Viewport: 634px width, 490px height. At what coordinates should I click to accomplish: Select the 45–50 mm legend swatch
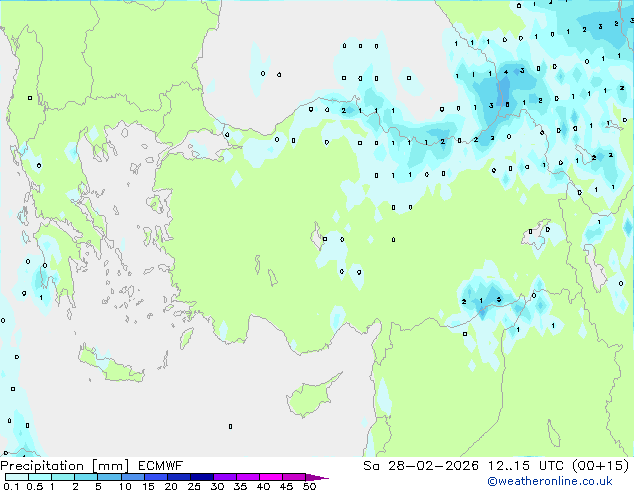[294, 477]
